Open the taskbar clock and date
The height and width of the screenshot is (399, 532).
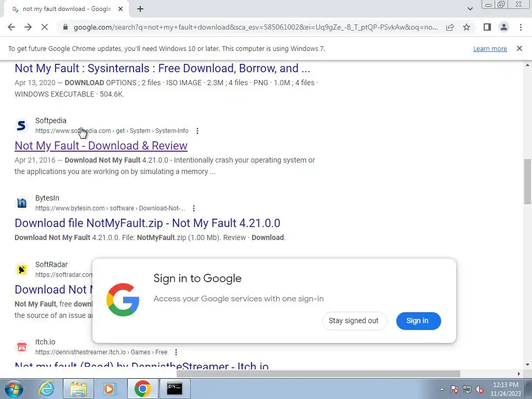506,389
